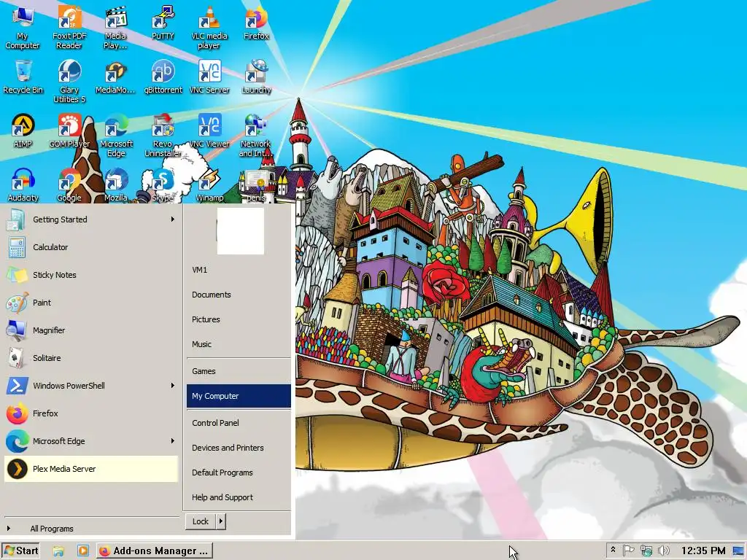This screenshot has height=560, width=747.
Task: Open Help and Support
Action: point(239,497)
